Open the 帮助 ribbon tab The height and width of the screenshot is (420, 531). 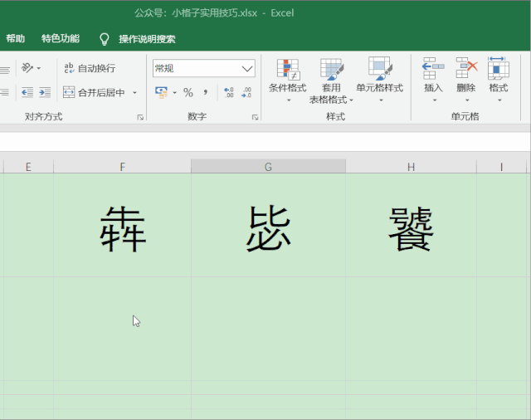(x=15, y=39)
